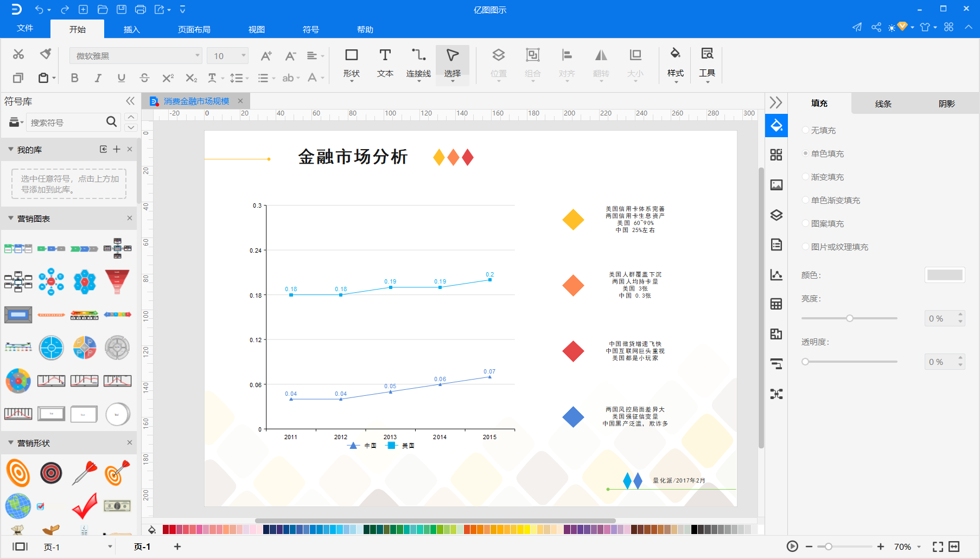Increase font size with A+ icon
Viewport: 980px width, 559px height.
click(266, 56)
